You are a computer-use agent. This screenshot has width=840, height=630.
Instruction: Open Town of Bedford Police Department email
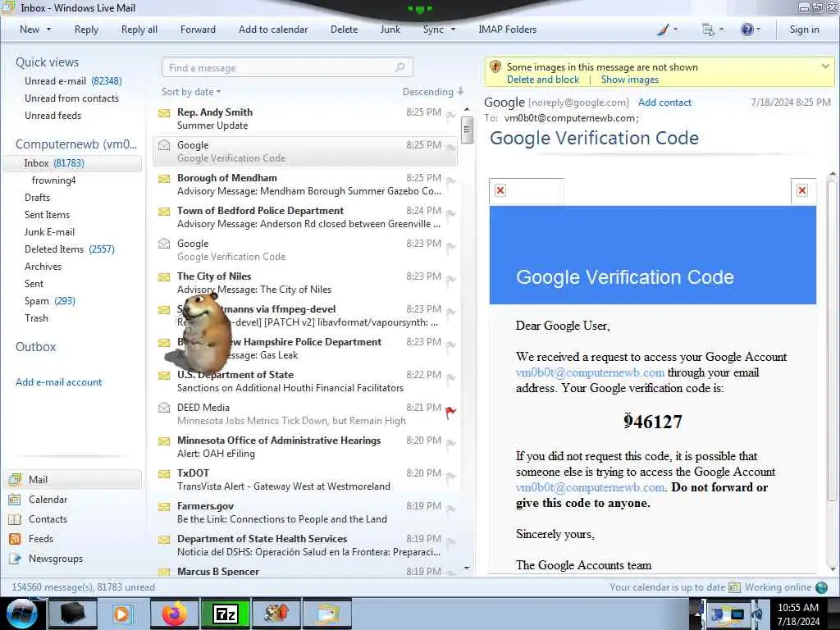click(305, 217)
